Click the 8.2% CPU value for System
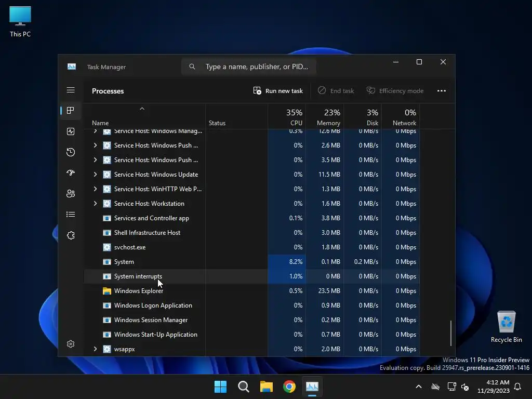 pos(296,262)
